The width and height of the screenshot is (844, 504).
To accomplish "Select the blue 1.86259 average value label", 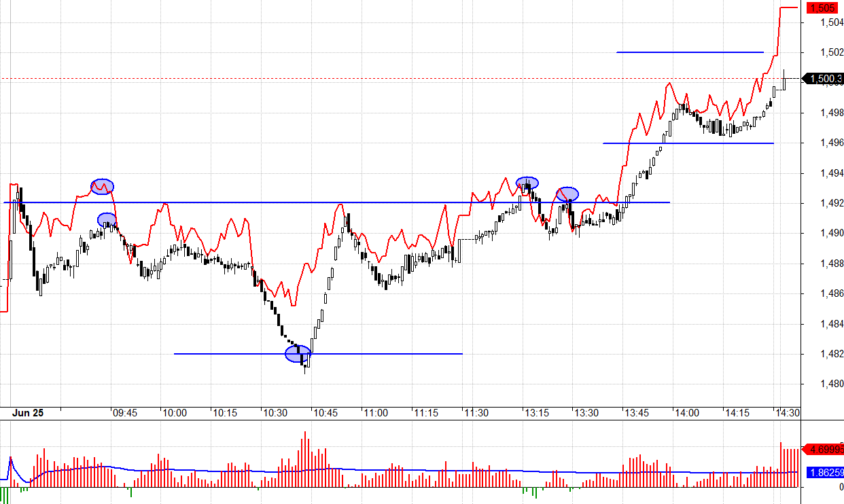I will (x=824, y=472).
